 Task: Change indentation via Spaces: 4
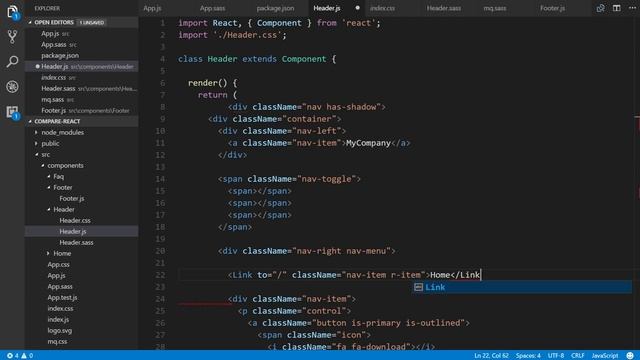click(x=528, y=356)
